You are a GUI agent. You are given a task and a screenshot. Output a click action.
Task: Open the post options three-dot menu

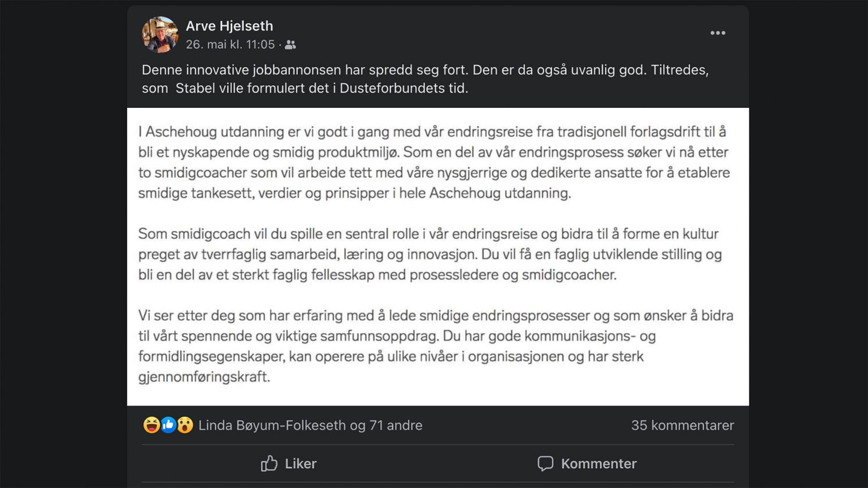[718, 33]
